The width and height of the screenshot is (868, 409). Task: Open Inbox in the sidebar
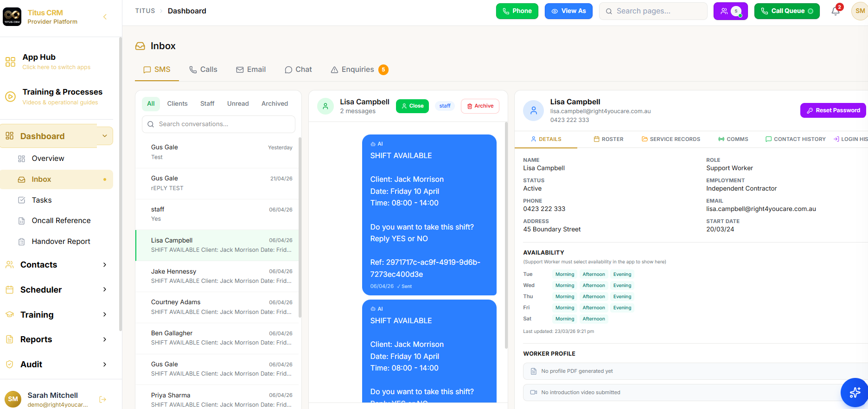[57, 179]
